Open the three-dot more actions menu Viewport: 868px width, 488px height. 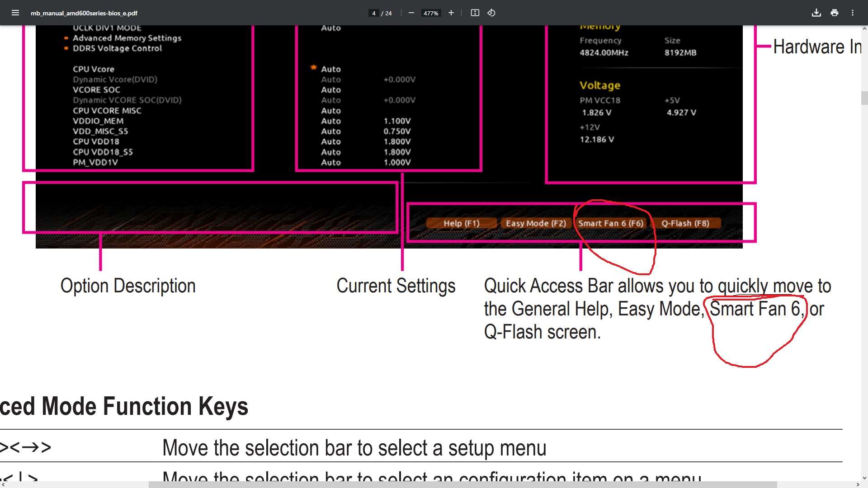[853, 13]
